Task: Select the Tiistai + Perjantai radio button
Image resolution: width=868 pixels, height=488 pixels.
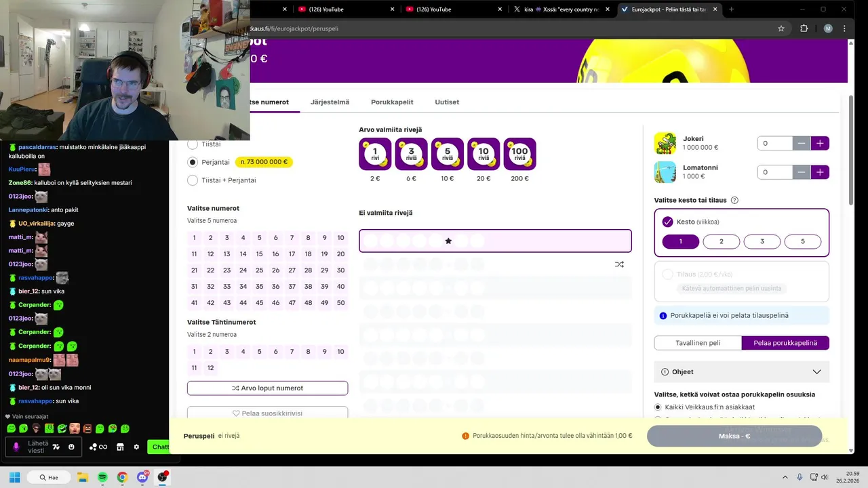Action: pyautogui.click(x=193, y=180)
